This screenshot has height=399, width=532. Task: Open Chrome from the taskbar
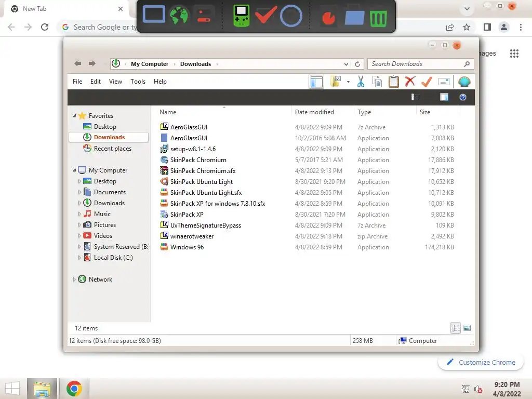click(74, 389)
